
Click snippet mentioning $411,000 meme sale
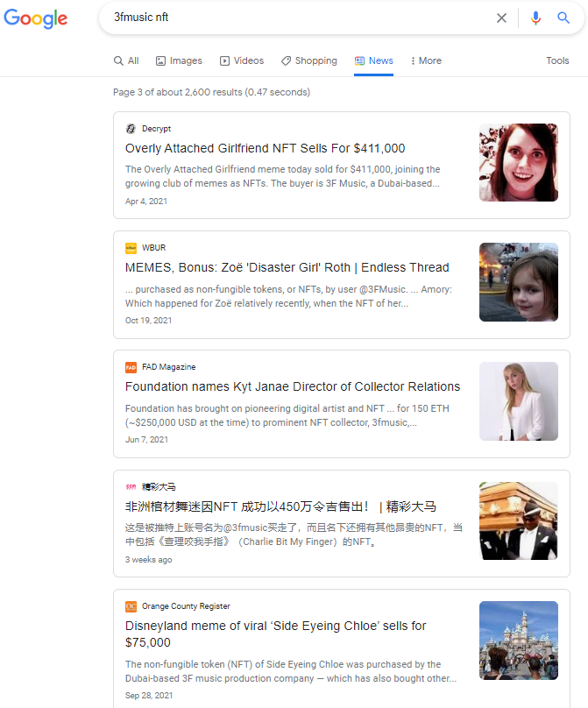coord(283,176)
